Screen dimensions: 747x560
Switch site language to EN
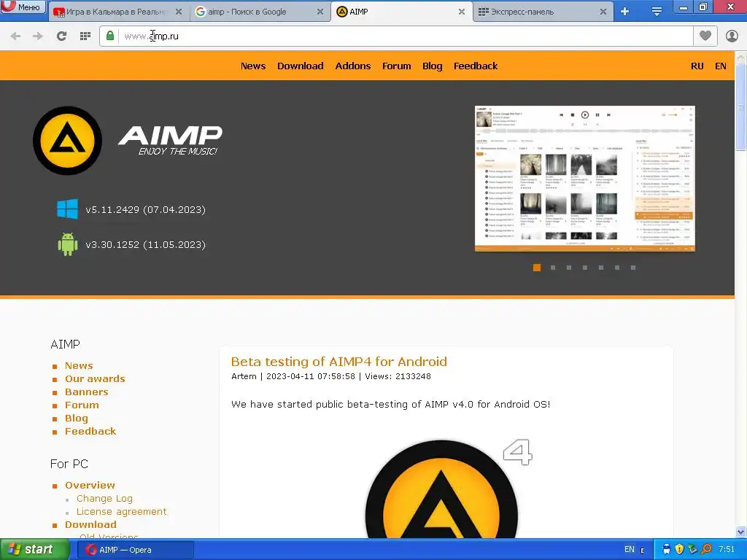[720, 66]
